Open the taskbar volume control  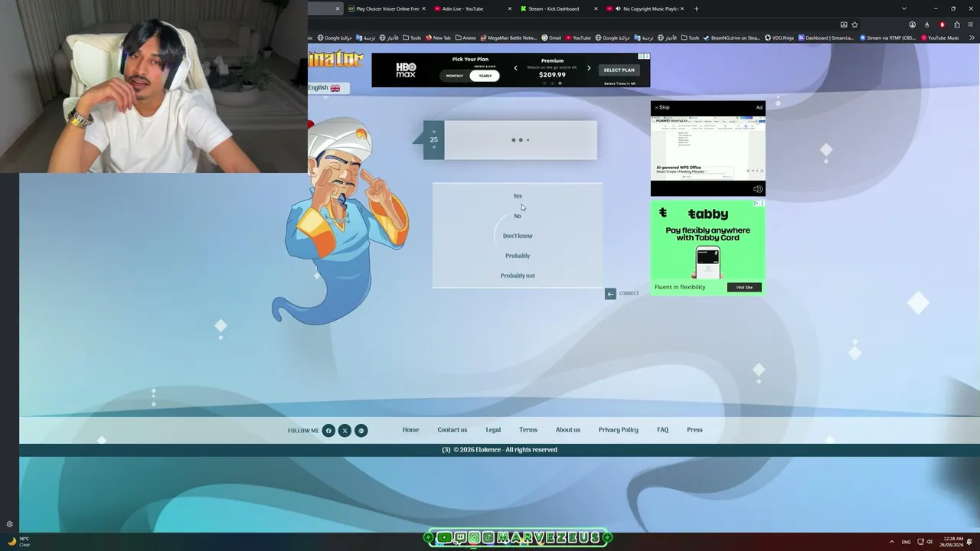pos(929,542)
